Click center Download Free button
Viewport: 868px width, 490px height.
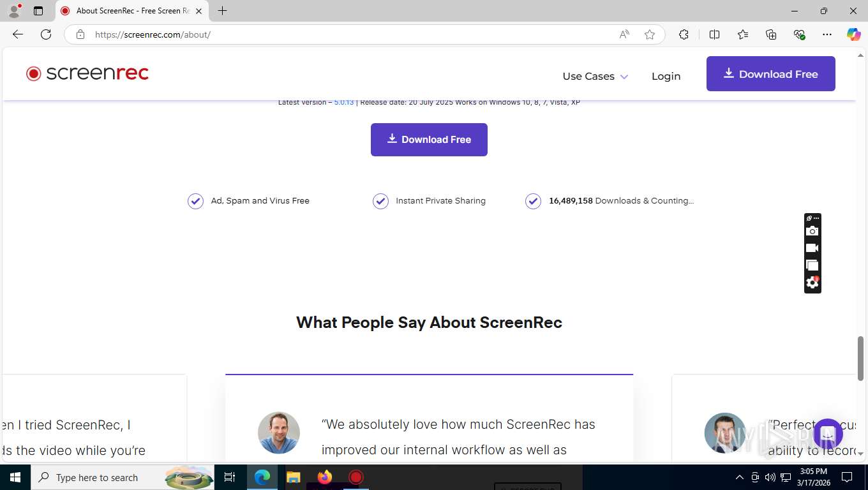(x=429, y=140)
